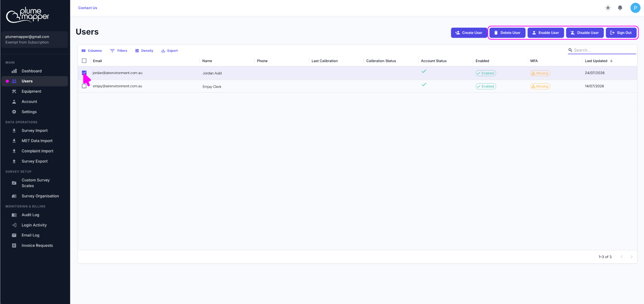
Task: Open the notifications bell
Action: click(620, 8)
